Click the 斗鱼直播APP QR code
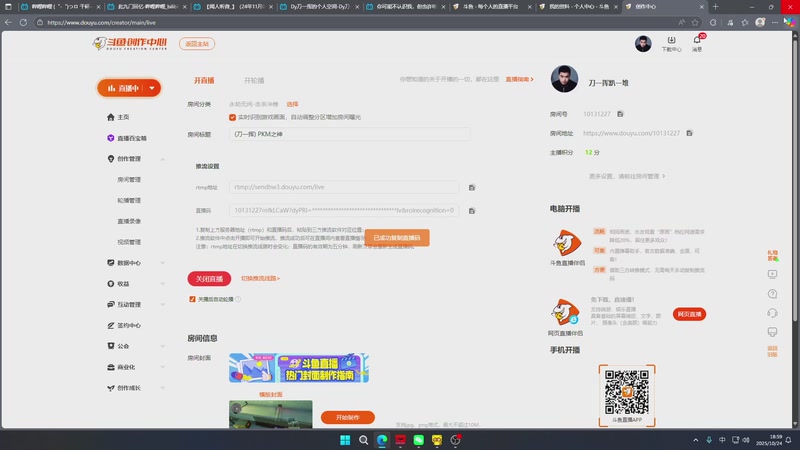The image size is (800, 450). click(x=627, y=393)
